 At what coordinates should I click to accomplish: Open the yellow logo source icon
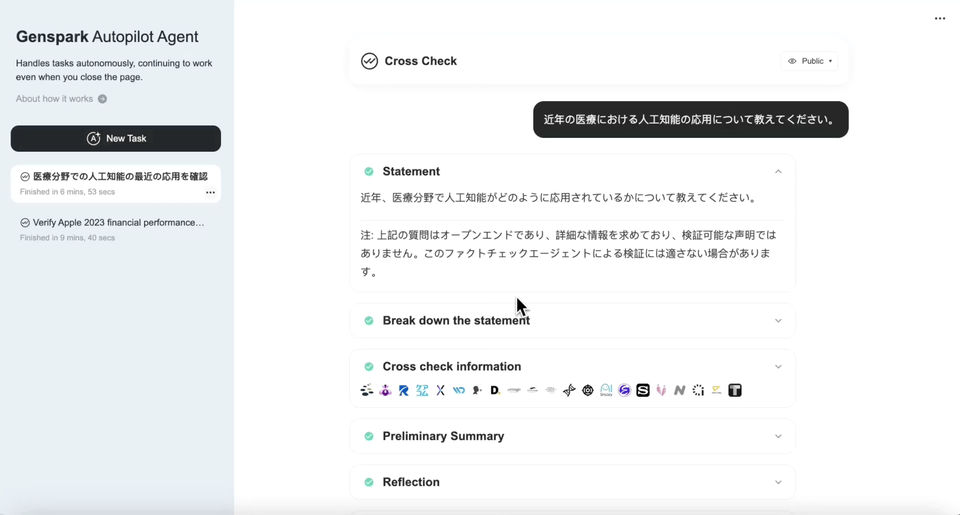point(716,390)
